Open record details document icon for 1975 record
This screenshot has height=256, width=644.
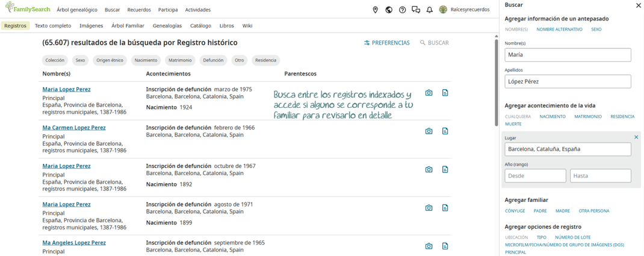[445, 93]
